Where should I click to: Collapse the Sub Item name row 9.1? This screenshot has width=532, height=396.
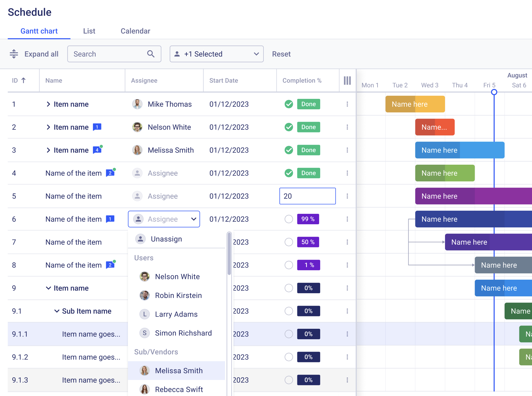pyautogui.click(x=57, y=311)
